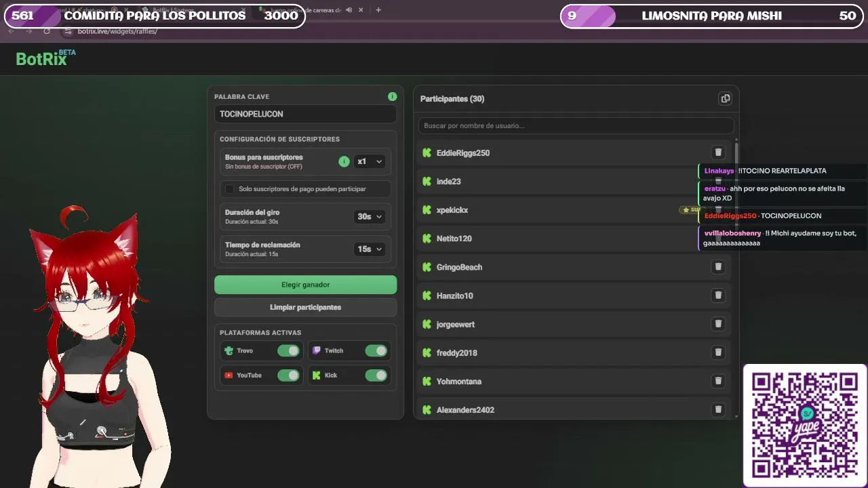Turn off the YouTube platform switch
The image size is (868, 488).
tap(288, 375)
